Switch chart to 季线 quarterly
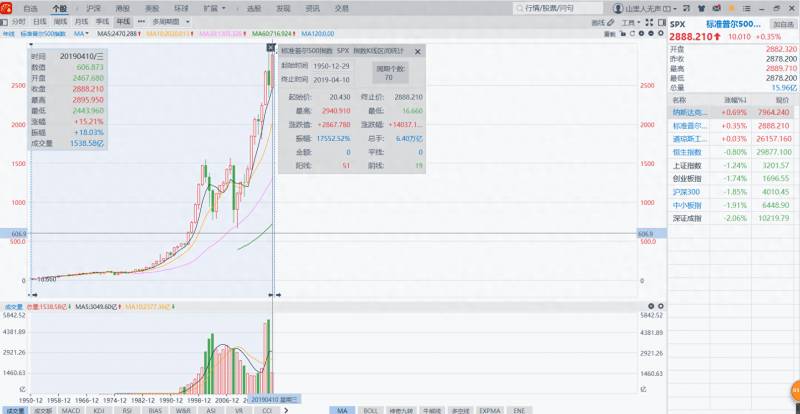This screenshot has width=800, height=414. coord(102,22)
